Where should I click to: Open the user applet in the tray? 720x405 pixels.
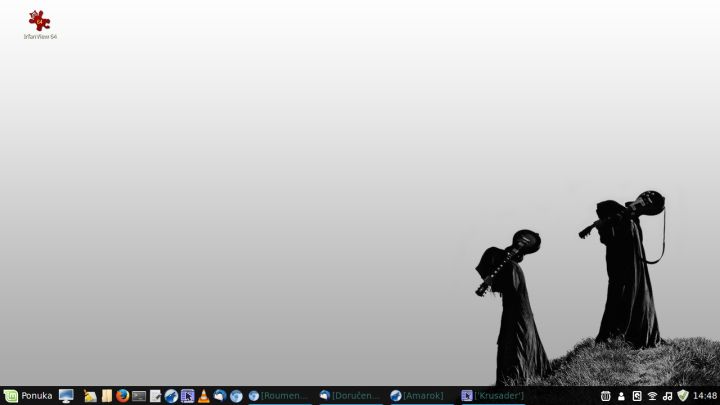click(x=621, y=396)
